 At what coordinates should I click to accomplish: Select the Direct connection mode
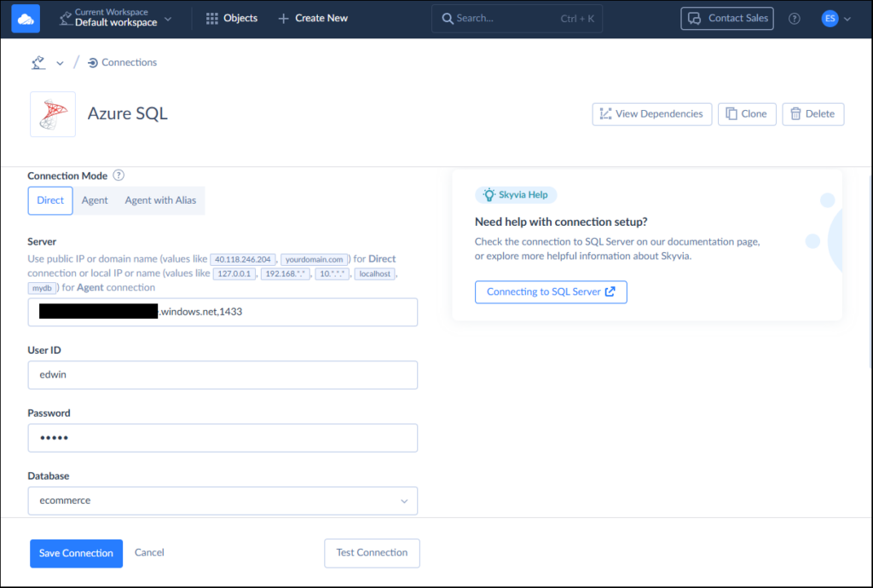49,200
